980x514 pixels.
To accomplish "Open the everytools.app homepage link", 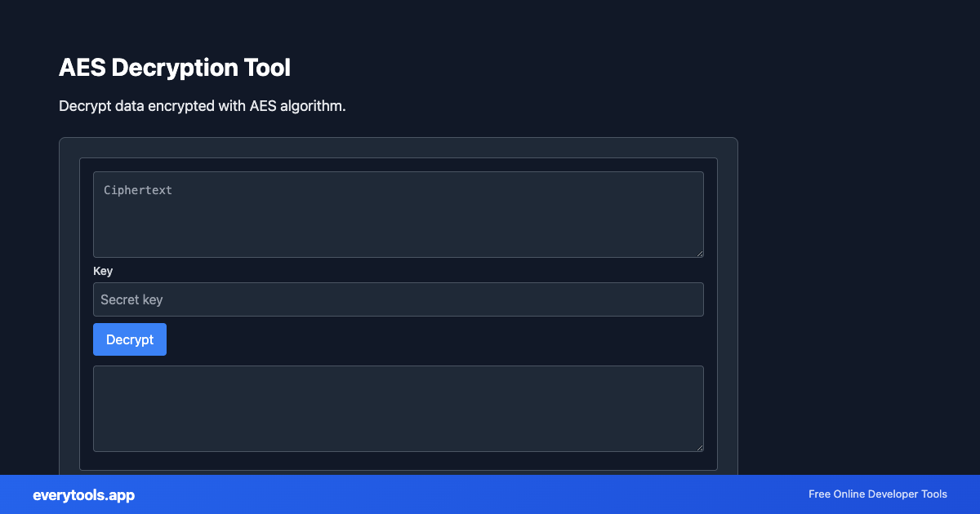I will tap(84, 494).
